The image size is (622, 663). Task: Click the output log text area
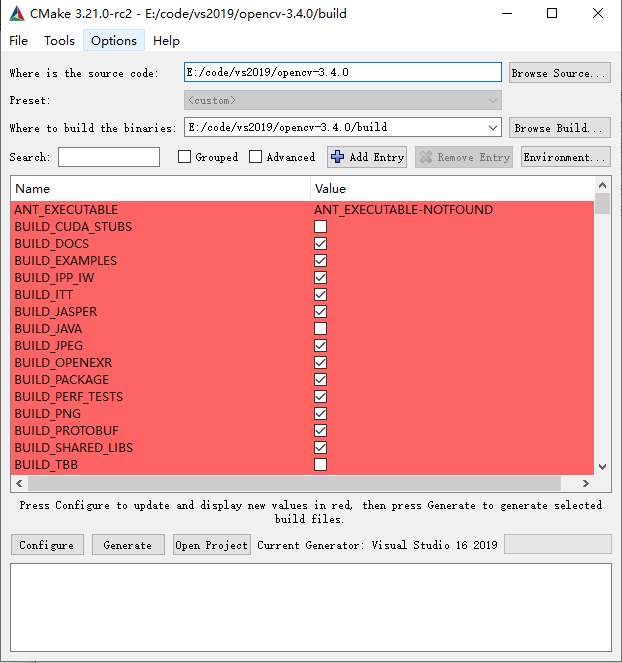[x=311, y=607]
